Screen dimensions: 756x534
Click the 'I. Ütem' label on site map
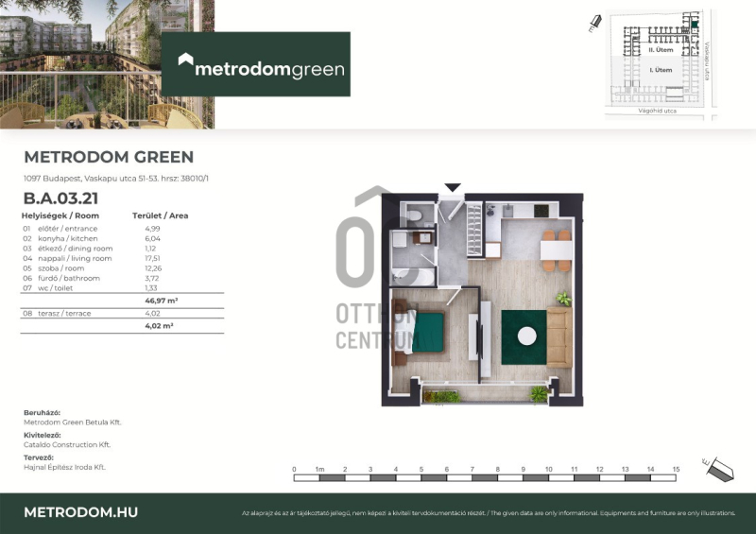(x=661, y=70)
